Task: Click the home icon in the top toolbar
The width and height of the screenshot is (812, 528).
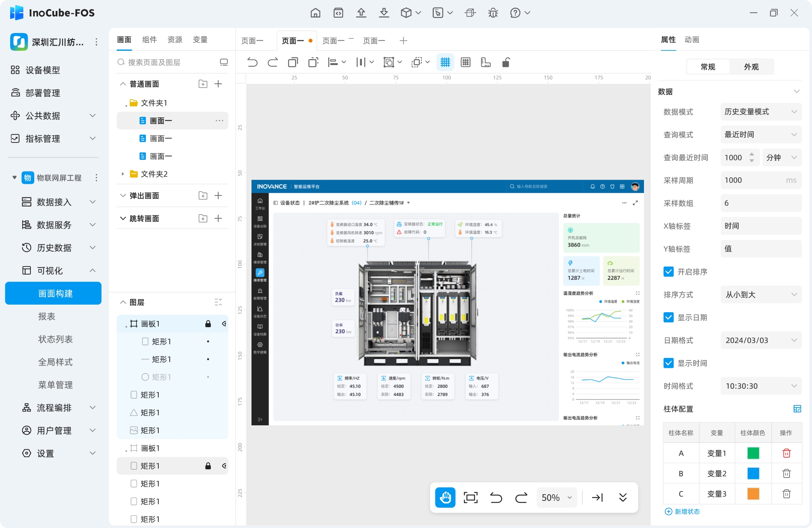Action: pyautogui.click(x=315, y=13)
